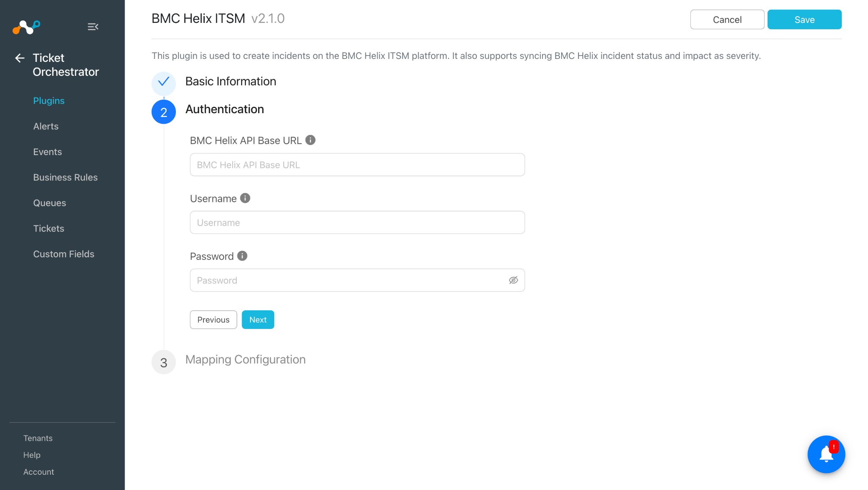This screenshot has width=868, height=490.
Task: Open Plugins in the sidebar
Action: pos(49,100)
